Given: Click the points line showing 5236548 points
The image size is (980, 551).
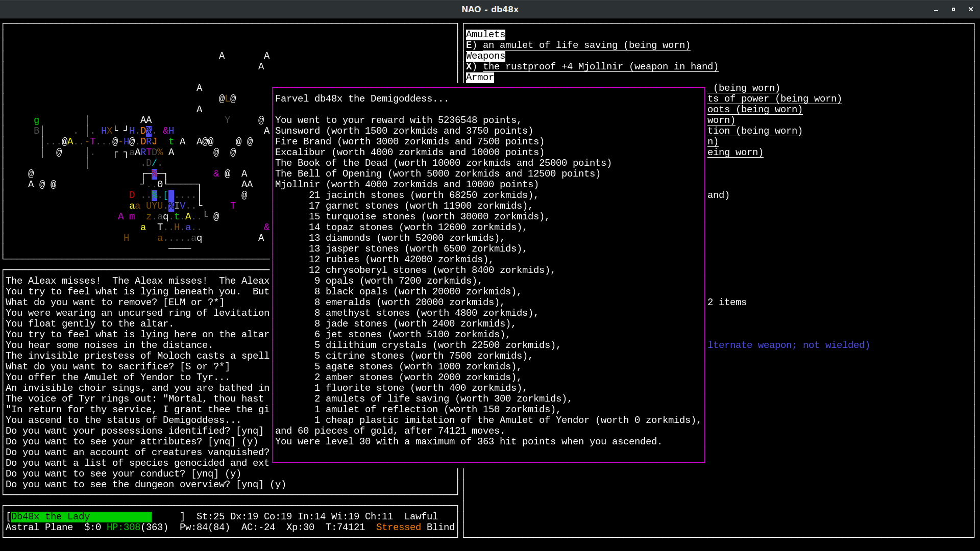Looking at the screenshot, I should point(398,120).
